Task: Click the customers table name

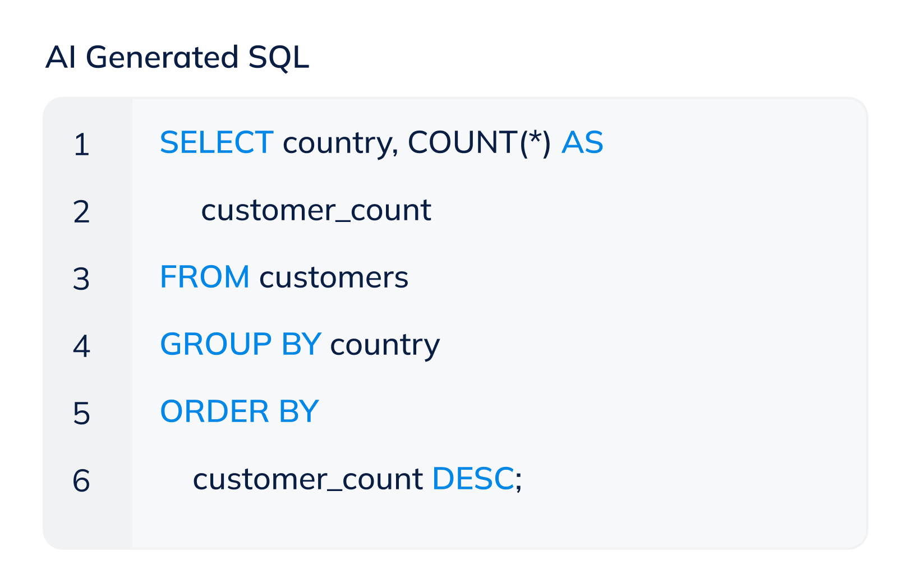Action: 334,278
